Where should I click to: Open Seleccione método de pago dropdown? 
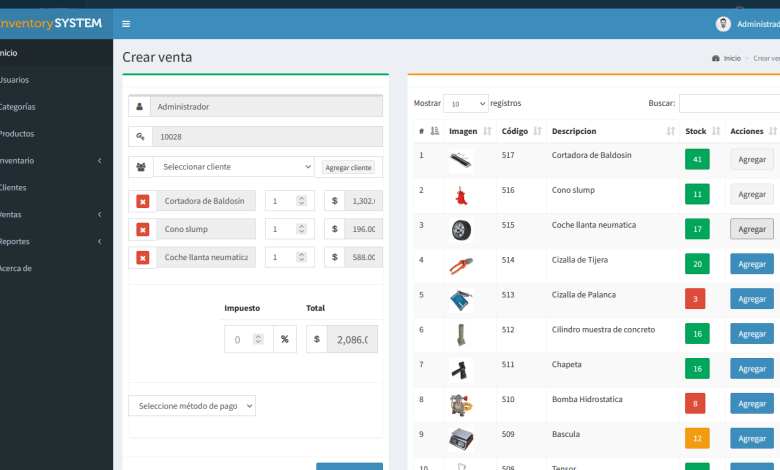192,406
